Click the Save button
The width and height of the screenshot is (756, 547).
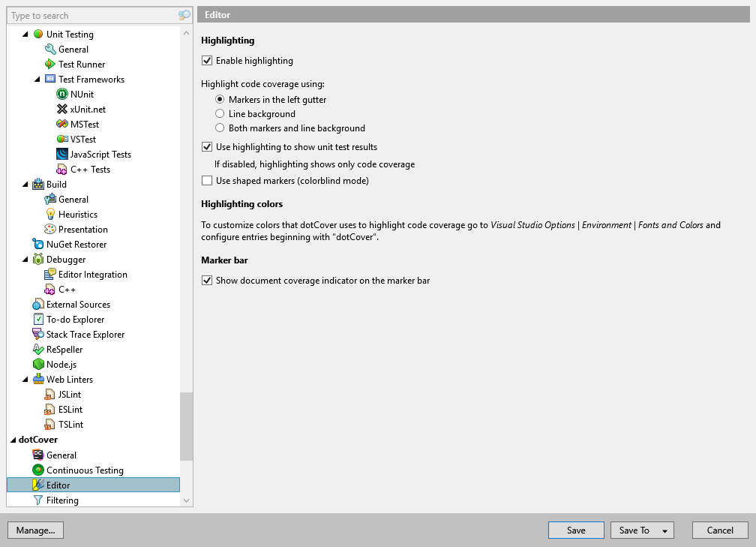point(576,530)
